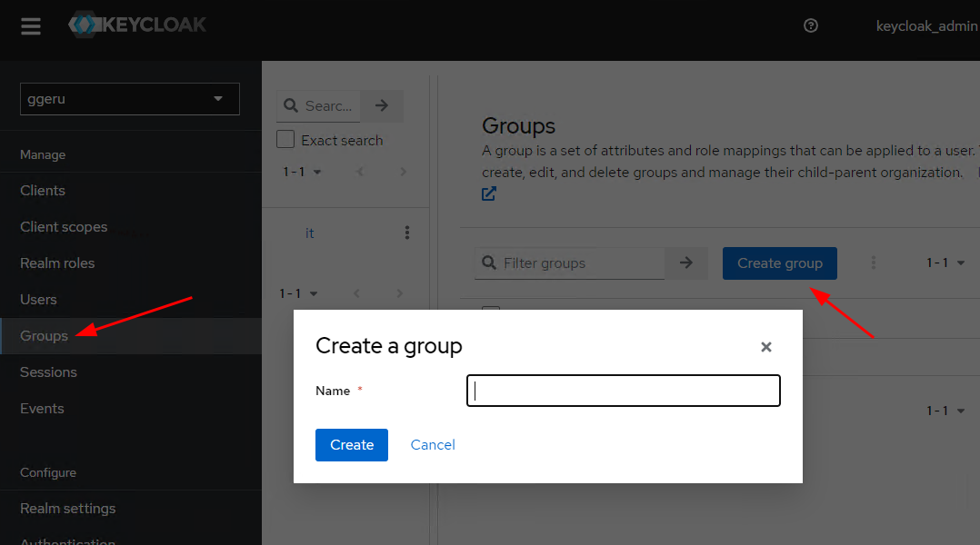The width and height of the screenshot is (980, 545).
Task: Enable the Exact search checkbox
Action: [285, 140]
